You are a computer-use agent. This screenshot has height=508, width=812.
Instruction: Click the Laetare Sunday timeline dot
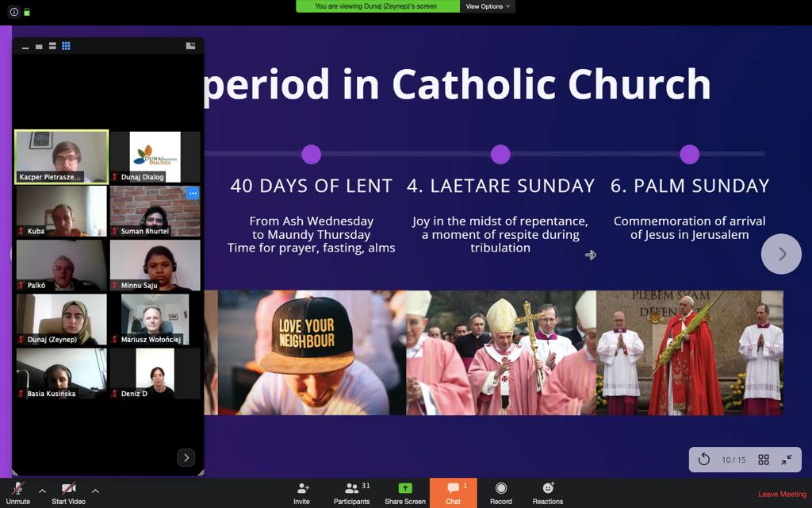point(500,155)
